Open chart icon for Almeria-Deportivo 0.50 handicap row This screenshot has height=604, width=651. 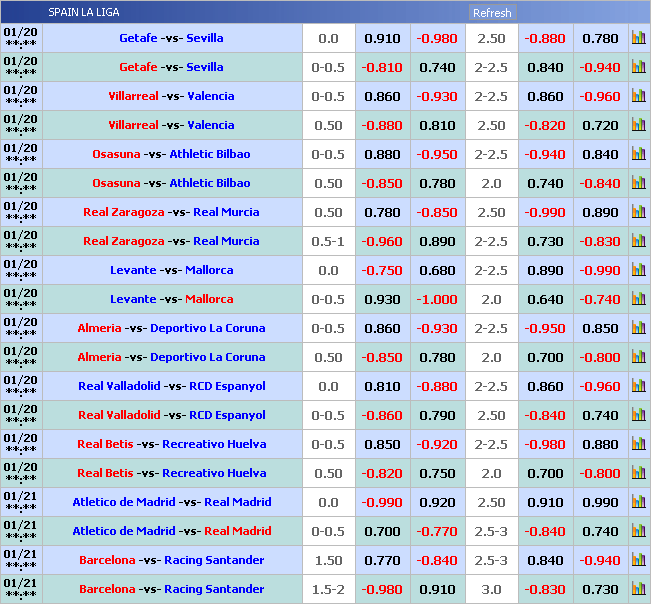coord(638,358)
